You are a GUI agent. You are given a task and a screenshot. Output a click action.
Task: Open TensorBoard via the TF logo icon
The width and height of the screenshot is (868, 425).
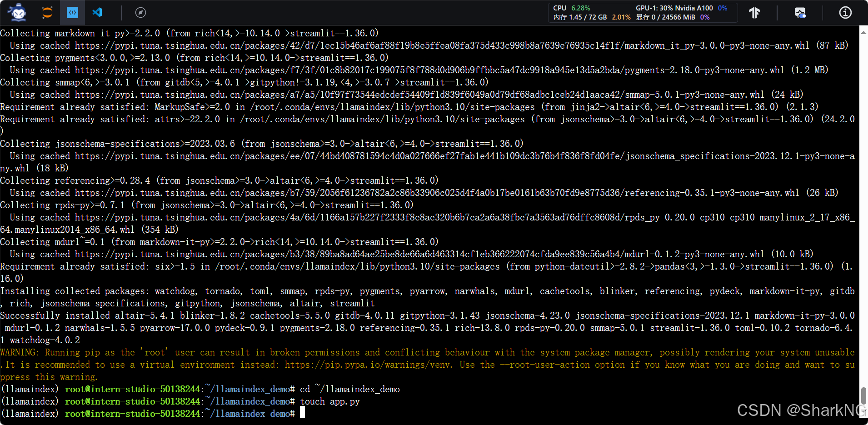(x=754, y=13)
